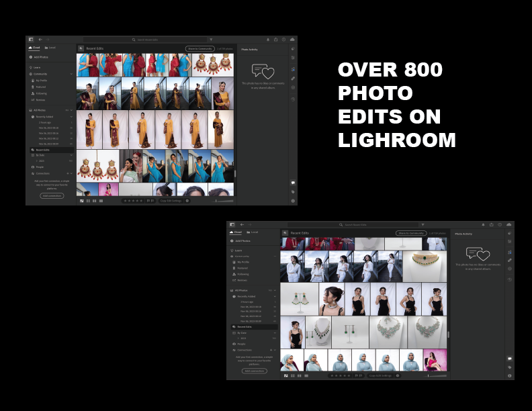The height and width of the screenshot is (411, 532).
Task: Toggle reject flag in upper window toolbar
Action: point(152,201)
